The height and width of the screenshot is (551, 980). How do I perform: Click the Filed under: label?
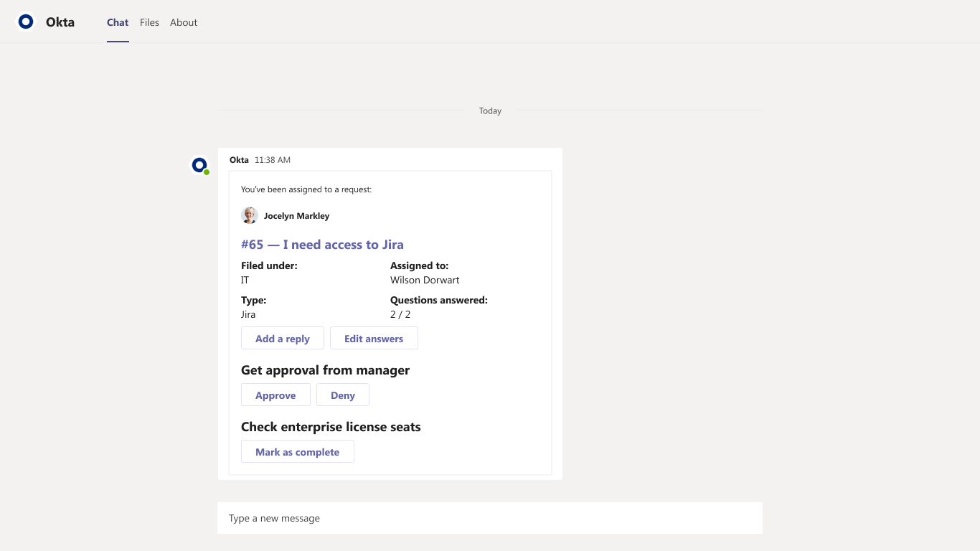tap(269, 265)
